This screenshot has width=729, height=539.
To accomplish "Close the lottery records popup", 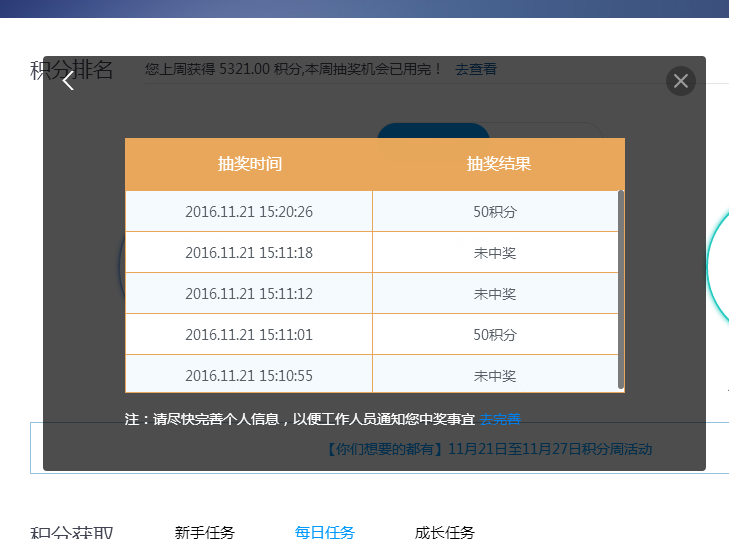I will (681, 81).
